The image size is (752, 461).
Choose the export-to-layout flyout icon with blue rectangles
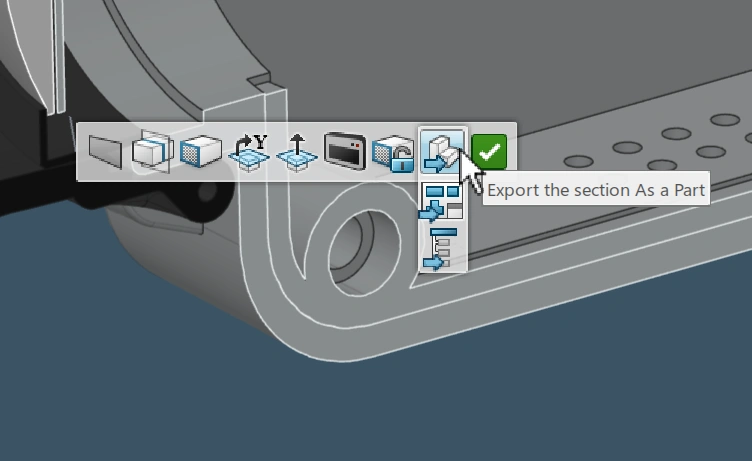(441, 203)
